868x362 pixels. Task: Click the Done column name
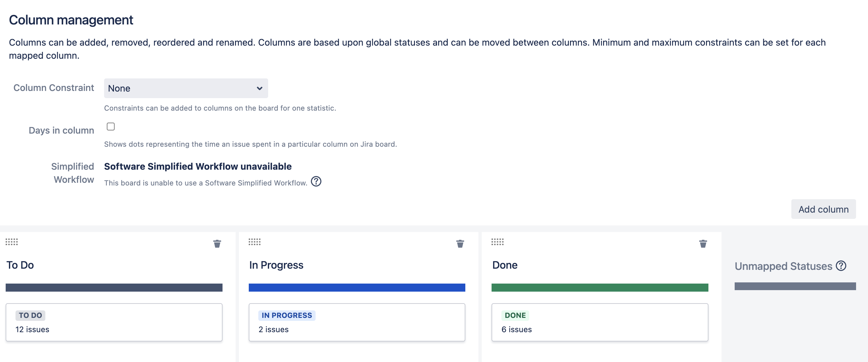(505, 265)
